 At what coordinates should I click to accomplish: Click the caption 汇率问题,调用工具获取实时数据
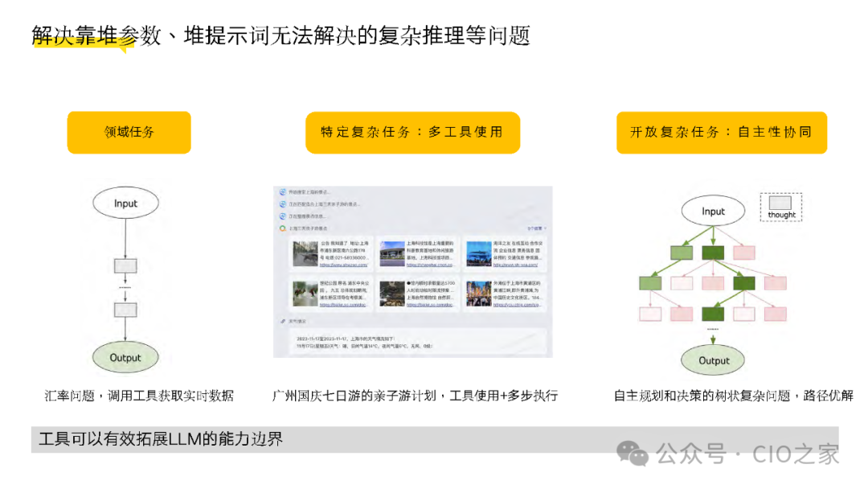coord(139,396)
